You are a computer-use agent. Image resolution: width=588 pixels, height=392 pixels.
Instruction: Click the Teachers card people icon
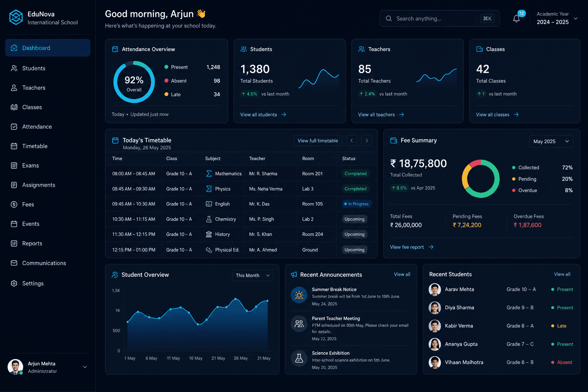361,49
